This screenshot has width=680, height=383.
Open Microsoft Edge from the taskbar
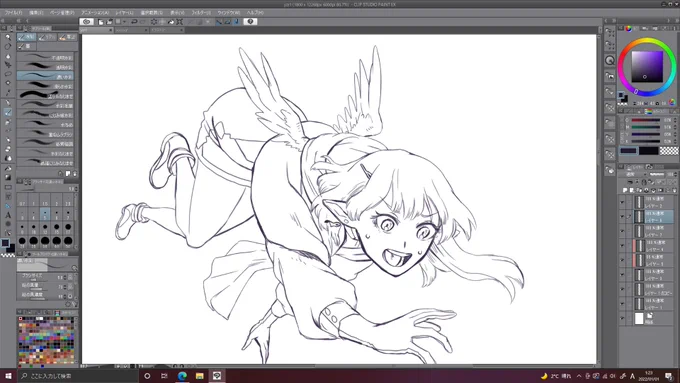182,376
